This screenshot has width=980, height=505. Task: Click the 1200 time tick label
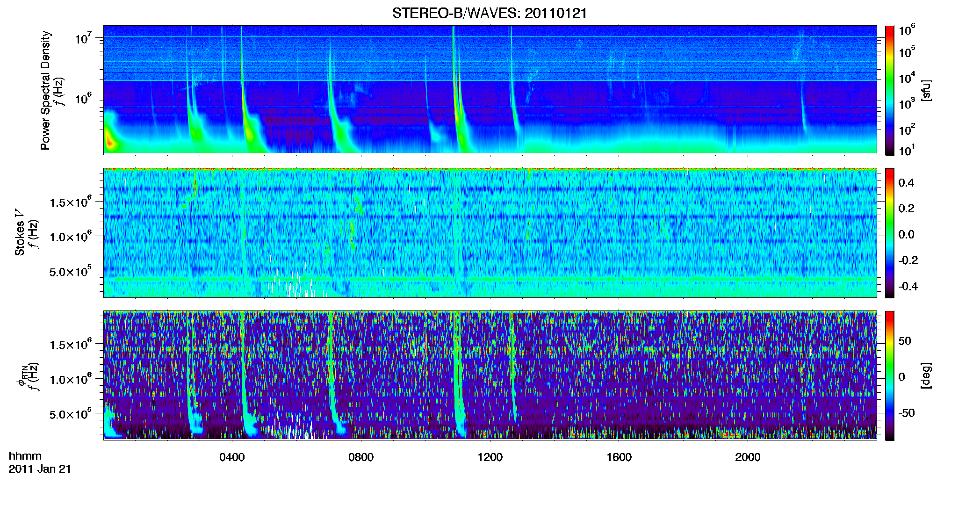pyautogui.click(x=490, y=457)
